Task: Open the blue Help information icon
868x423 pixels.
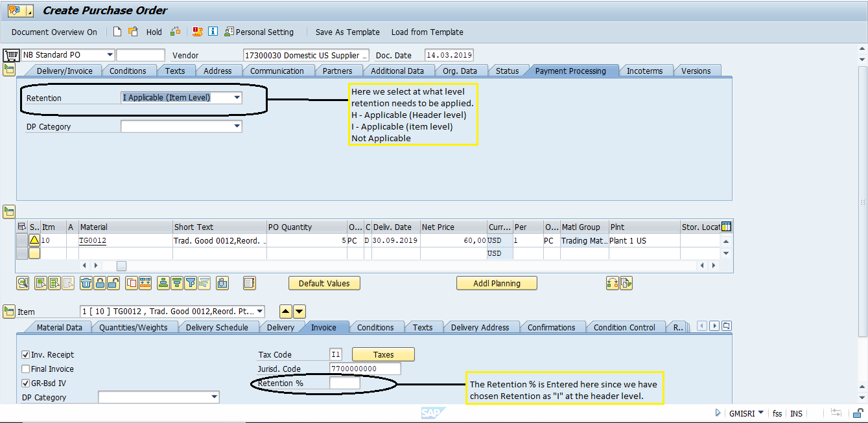Action: point(213,32)
